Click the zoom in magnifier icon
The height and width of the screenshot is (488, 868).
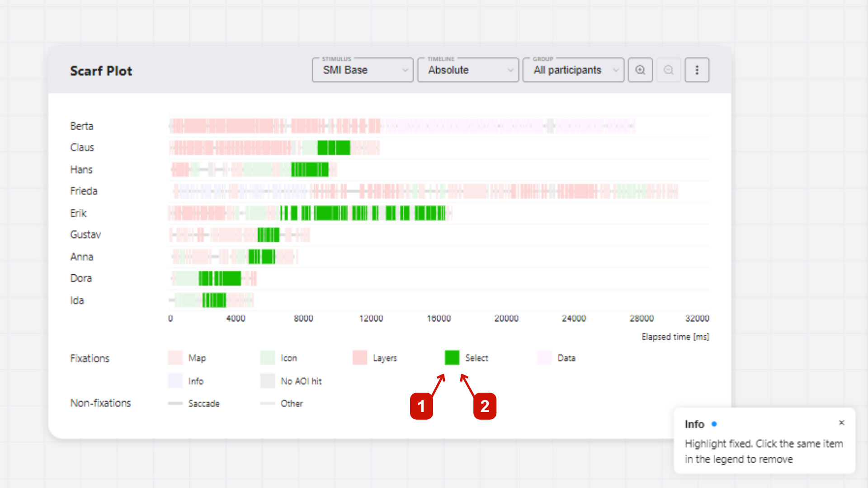[x=640, y=70]
